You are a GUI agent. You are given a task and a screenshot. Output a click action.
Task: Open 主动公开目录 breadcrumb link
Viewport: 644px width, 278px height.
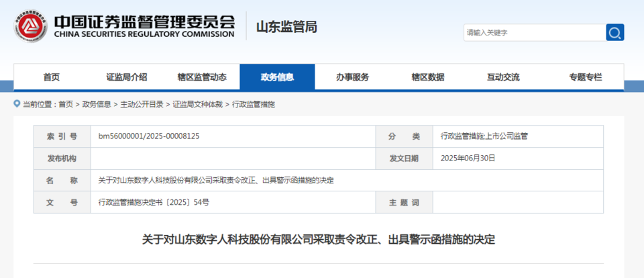coord(142,105)
